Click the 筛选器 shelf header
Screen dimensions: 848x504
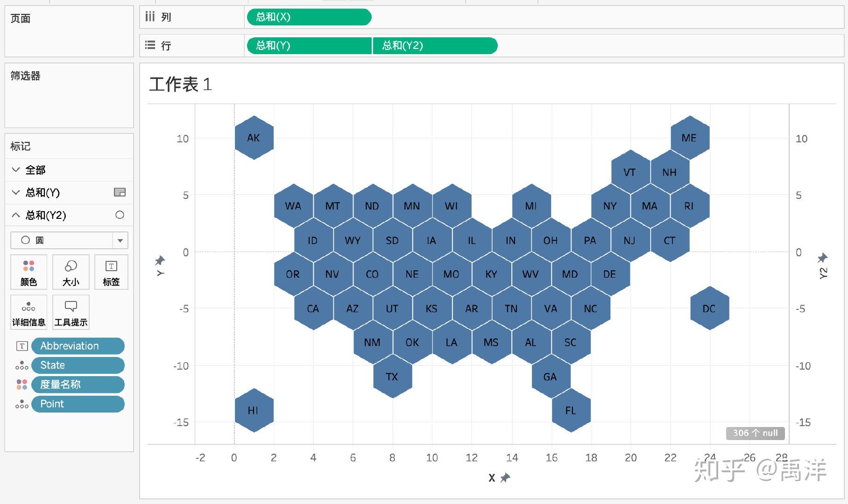26,76
